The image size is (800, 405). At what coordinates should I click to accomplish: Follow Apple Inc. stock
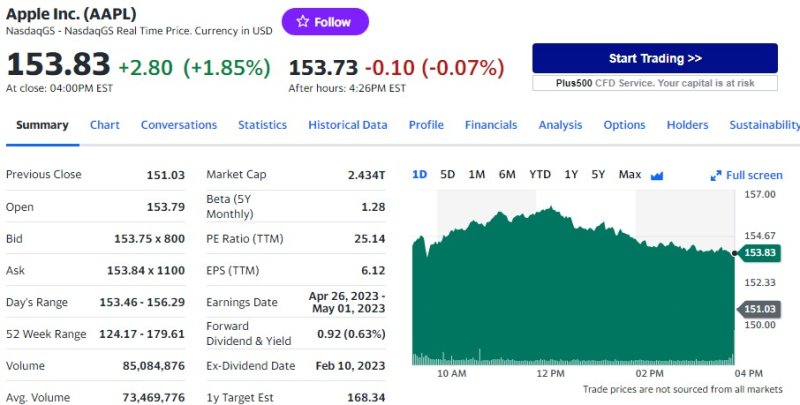[325, 22]
